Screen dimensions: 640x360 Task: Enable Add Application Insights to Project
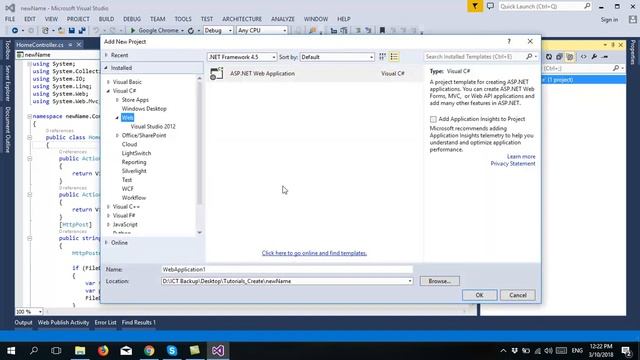point(433,119)
